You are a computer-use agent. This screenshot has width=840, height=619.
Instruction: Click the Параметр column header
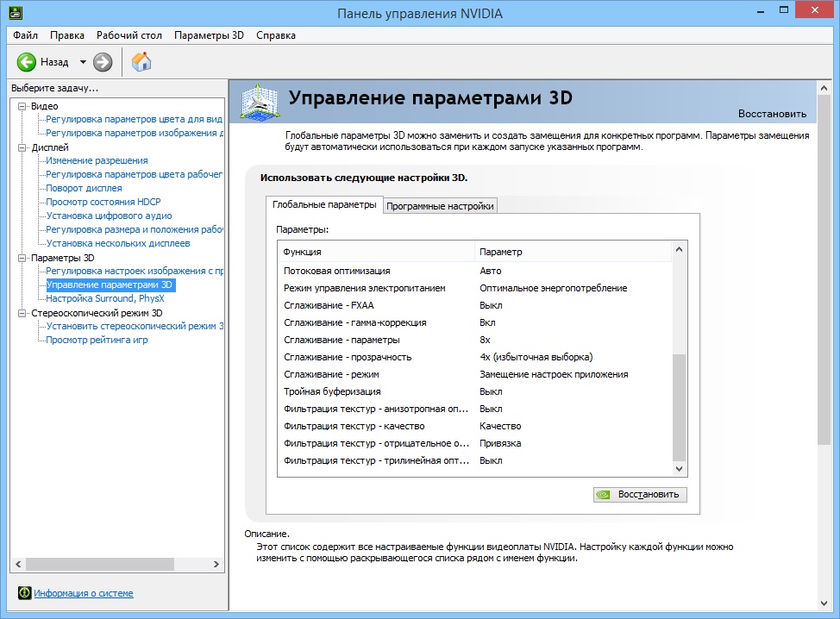point(573,252)
